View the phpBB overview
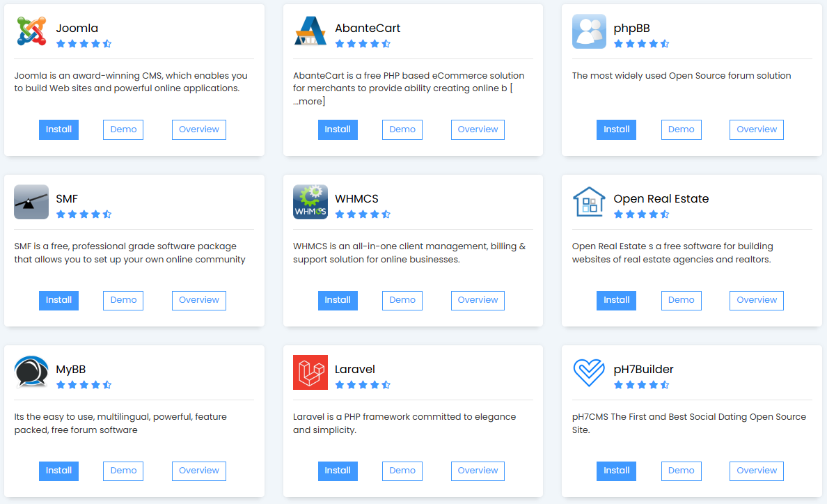The width and height of the screenshot is (827, 504). coord(756,129)
